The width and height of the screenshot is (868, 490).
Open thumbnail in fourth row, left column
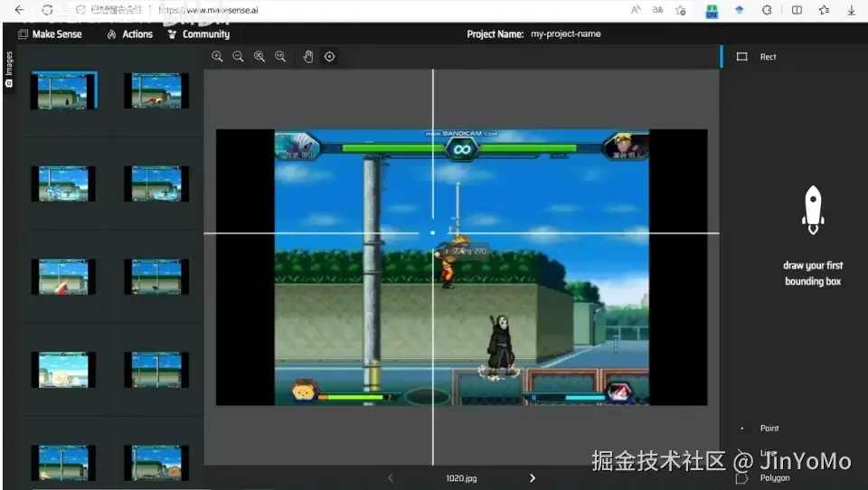pyautogui.click(x=63, y=369)
